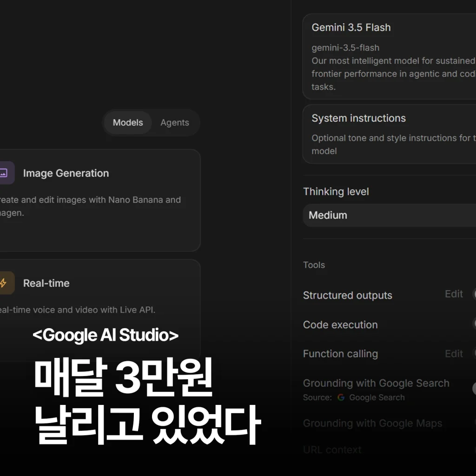Open the Image Generation card title
Viewport: 476px width, 476px height.
pyautogui.click(x=66, y=173)
